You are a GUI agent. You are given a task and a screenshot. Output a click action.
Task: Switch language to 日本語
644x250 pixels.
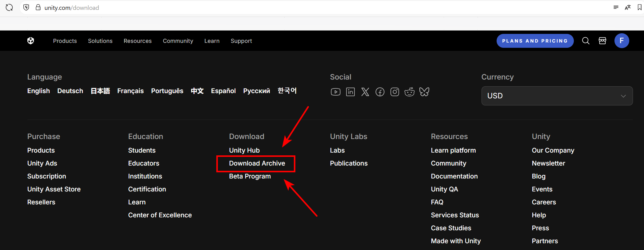tap(100, 91)
